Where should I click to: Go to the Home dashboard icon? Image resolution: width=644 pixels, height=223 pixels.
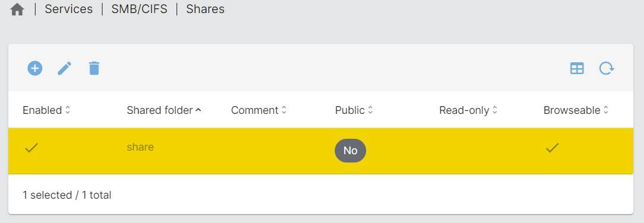click(17, 9)
